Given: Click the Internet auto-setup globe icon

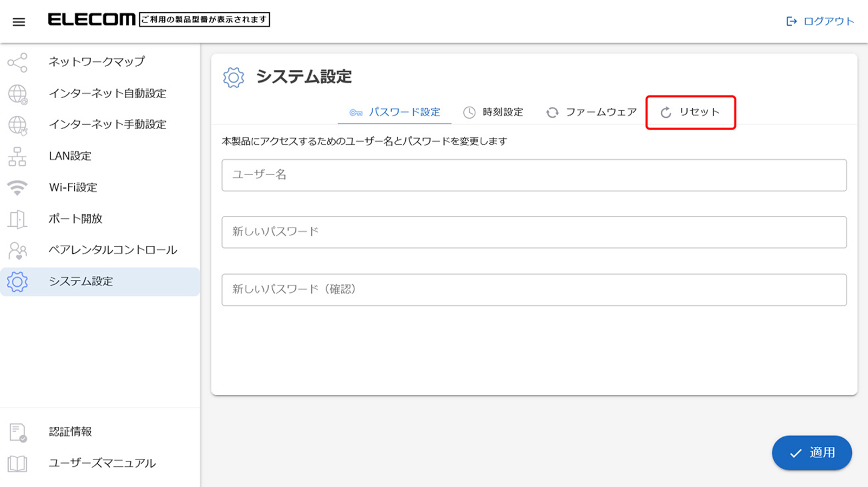Looking at the screenshot, I should (17, 94).
